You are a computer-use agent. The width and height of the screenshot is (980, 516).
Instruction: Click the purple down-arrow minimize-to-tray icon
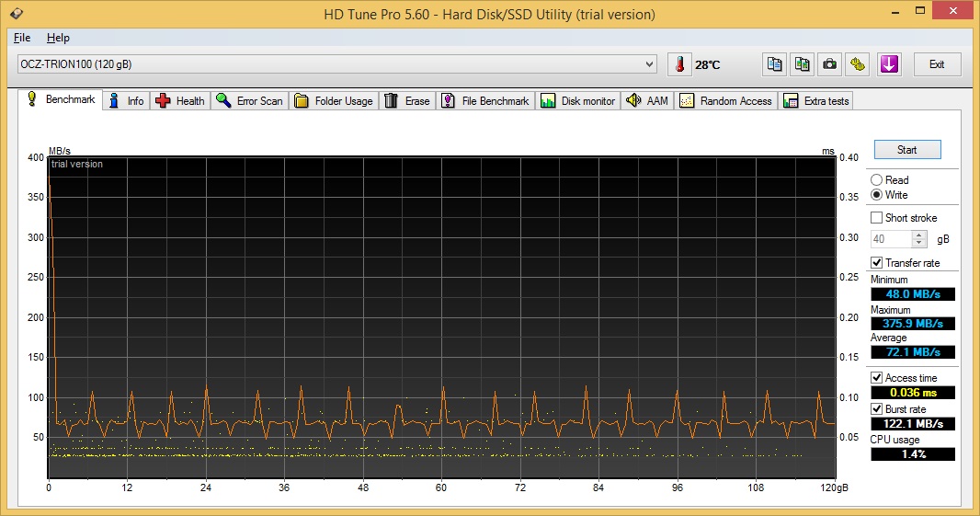(x=888, y=64)
